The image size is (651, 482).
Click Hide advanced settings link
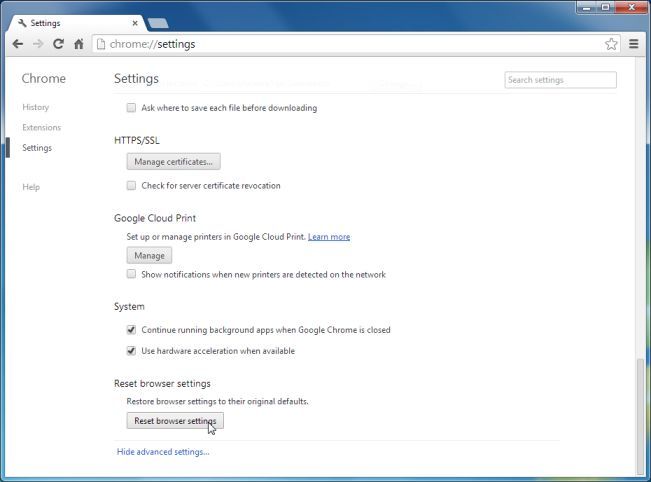coord(163,452)
